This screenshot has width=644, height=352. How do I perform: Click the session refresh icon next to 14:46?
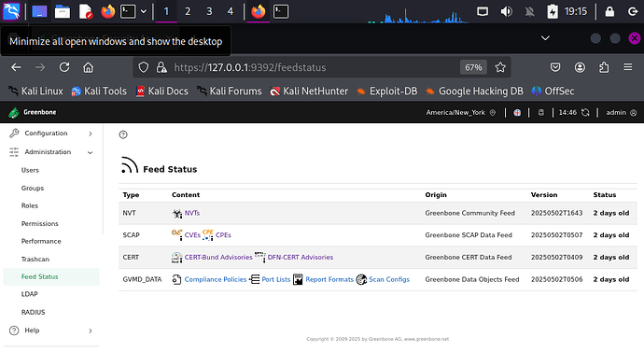pos(585,113)
